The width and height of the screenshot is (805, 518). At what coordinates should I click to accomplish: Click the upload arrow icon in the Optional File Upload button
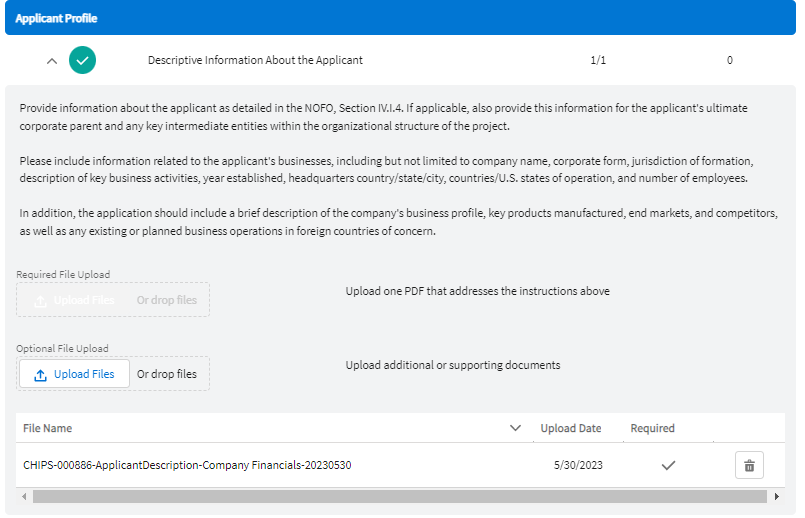[x=41, y=375]
